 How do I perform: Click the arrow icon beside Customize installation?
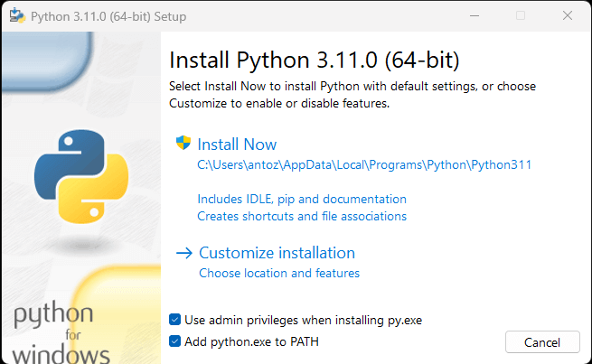[184, 253]
